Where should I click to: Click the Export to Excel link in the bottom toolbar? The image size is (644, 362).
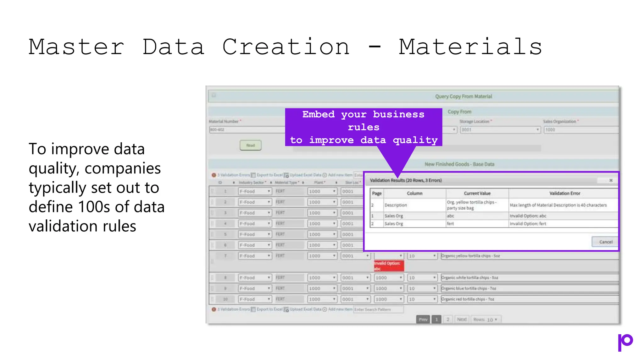pyautogui.click(x=269, y=310)
